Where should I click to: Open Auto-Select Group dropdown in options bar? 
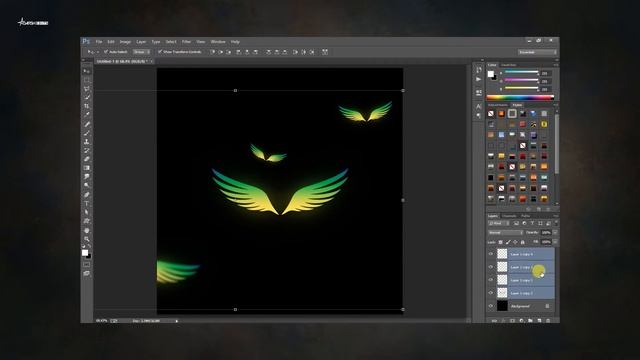pos(141,52)
